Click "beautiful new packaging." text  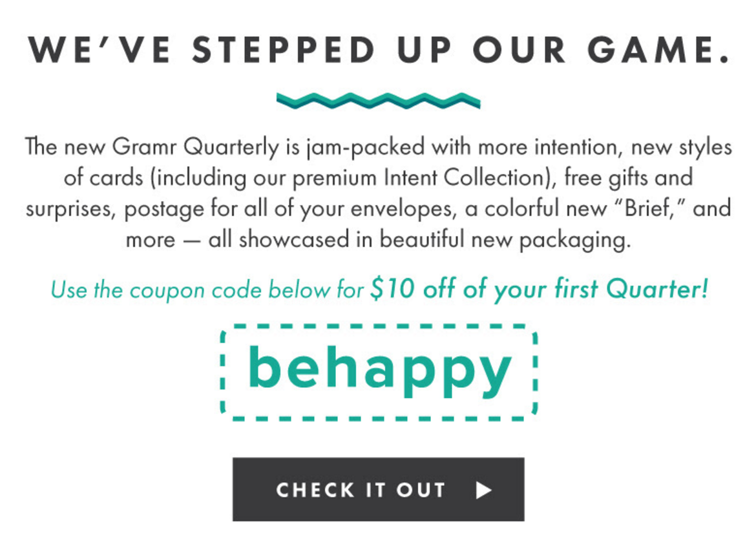pos(505,240)
